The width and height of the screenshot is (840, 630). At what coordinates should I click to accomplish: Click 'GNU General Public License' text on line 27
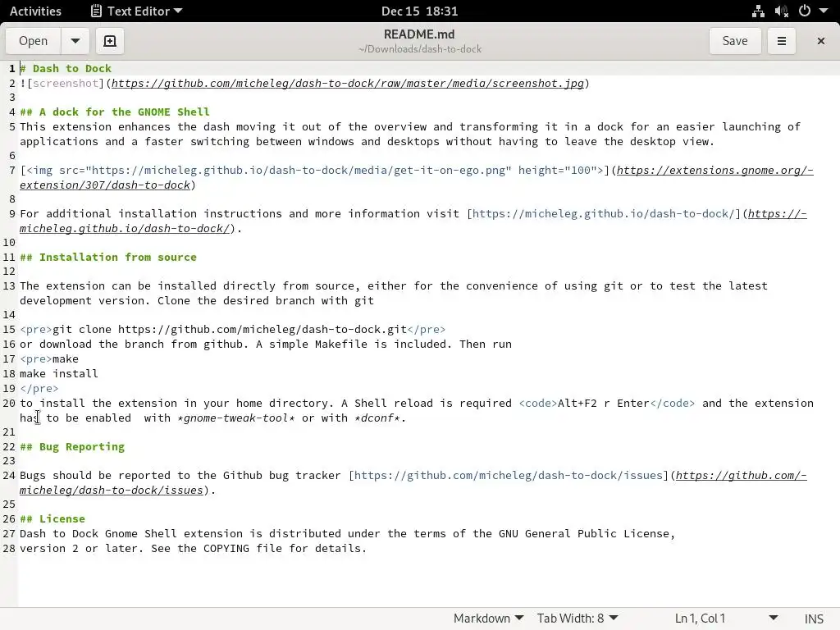click(584, 533)
